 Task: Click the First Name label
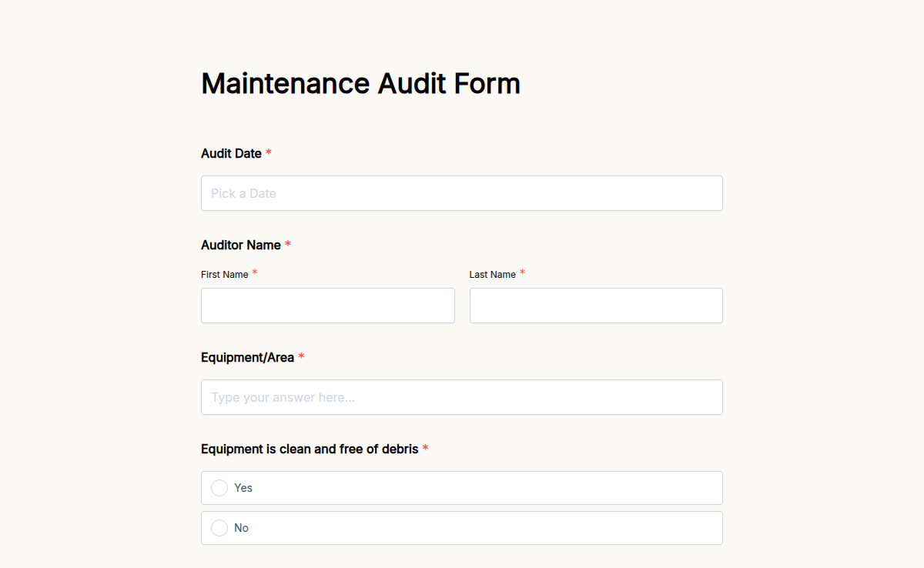(223, 274)
